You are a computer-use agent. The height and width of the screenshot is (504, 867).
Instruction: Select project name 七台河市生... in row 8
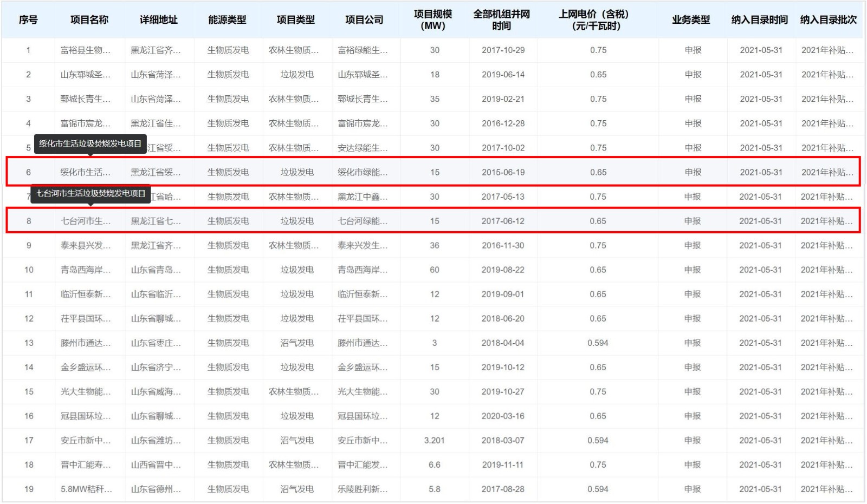(x=86, y=221)
